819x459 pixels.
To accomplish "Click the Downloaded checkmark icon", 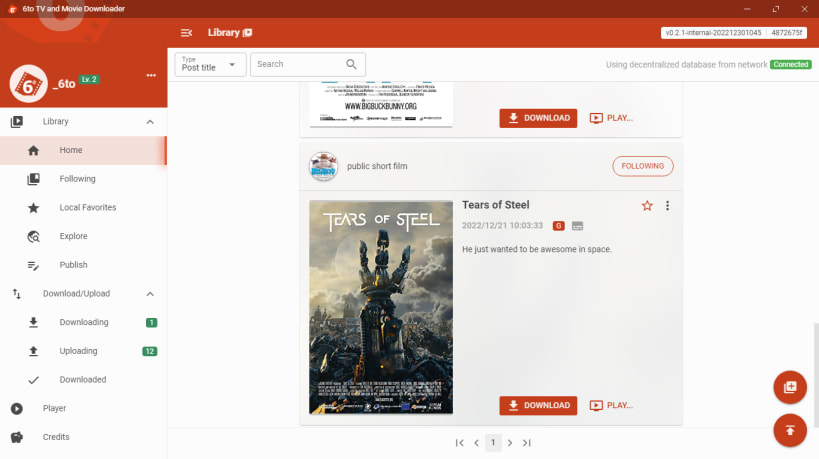I will 33,380.
